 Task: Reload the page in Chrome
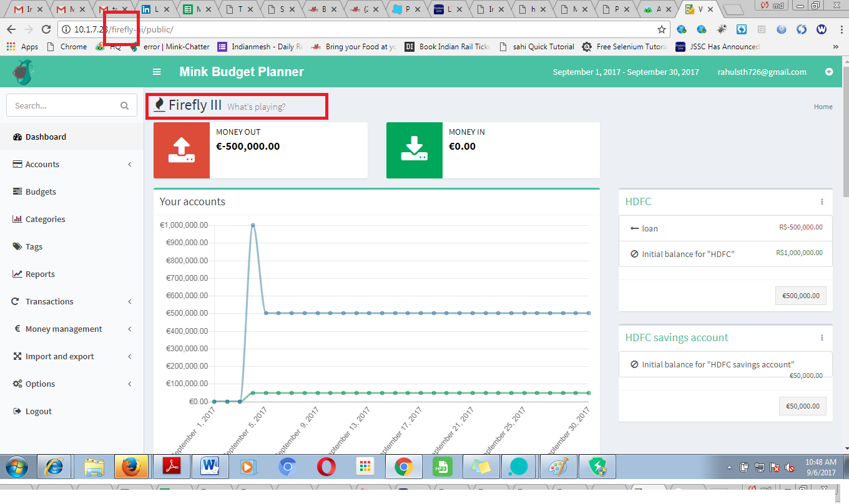[46, 29]
